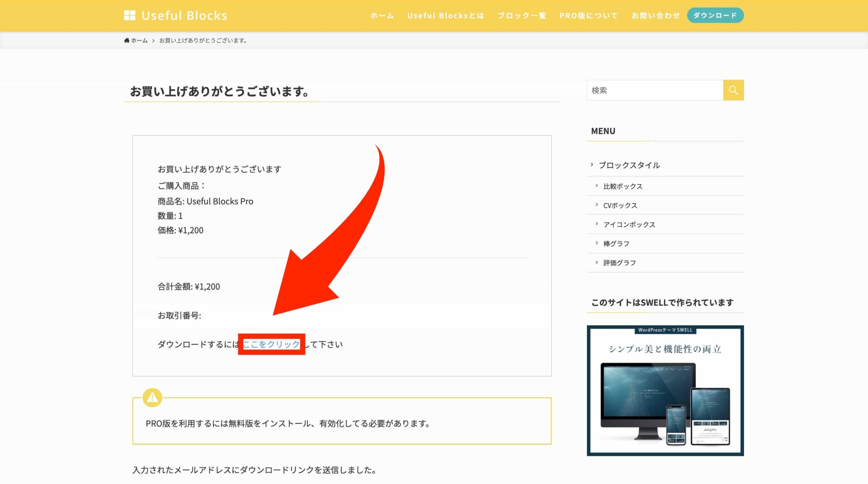868x484 pixels.
Task: Open アイコンボックス sidebar link
Action: 629,225
